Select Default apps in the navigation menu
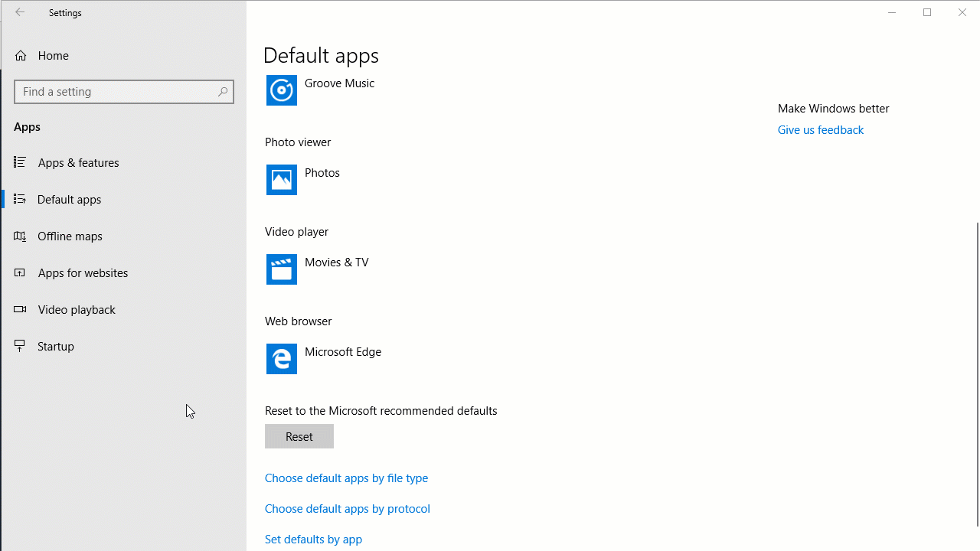This screenshot has height=551, width=980. pos(69,199)
